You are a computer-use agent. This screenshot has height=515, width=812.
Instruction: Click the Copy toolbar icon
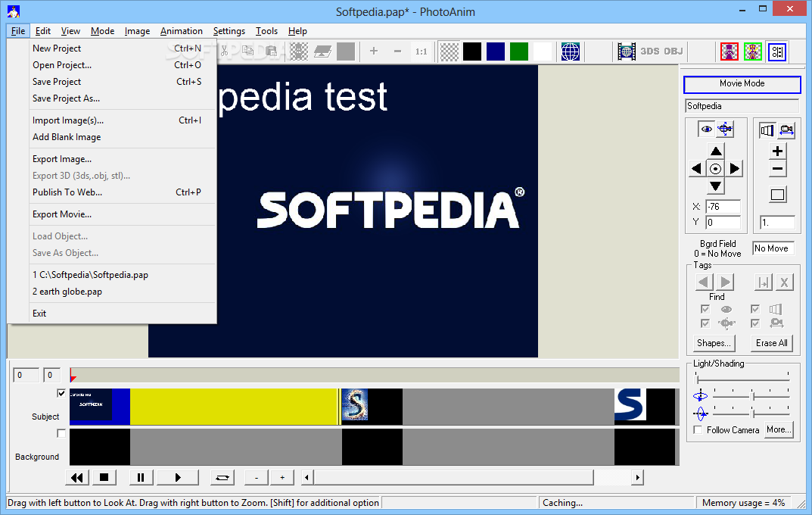[x=248, y=51]
